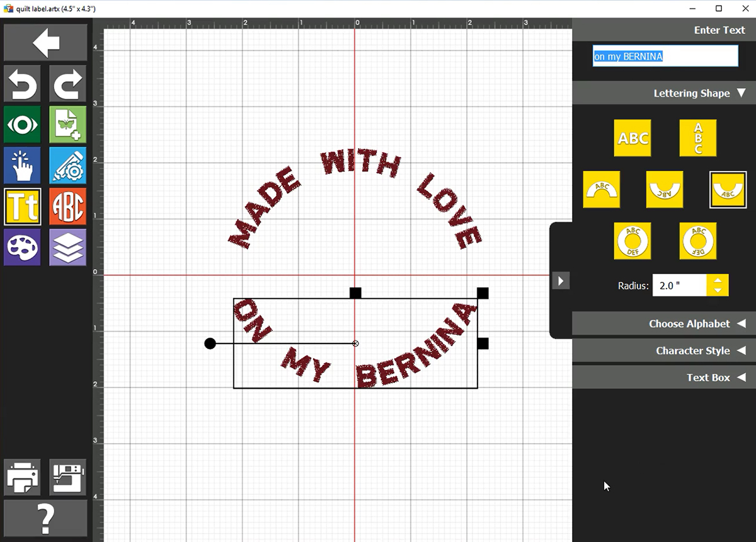
Task: Redo the last action
Action: pos(68,83)
